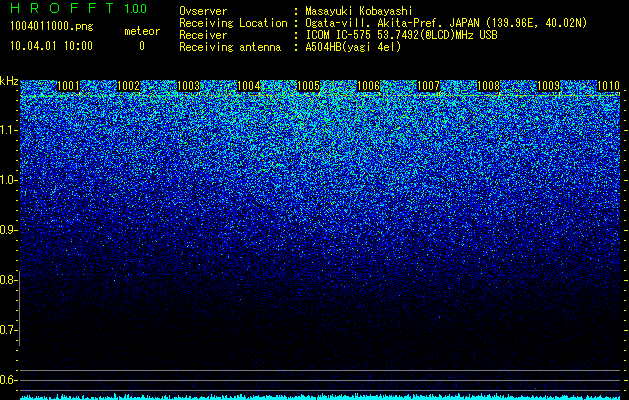
Task: Click the 1007 time marker
Action: (x=428, y=86)
